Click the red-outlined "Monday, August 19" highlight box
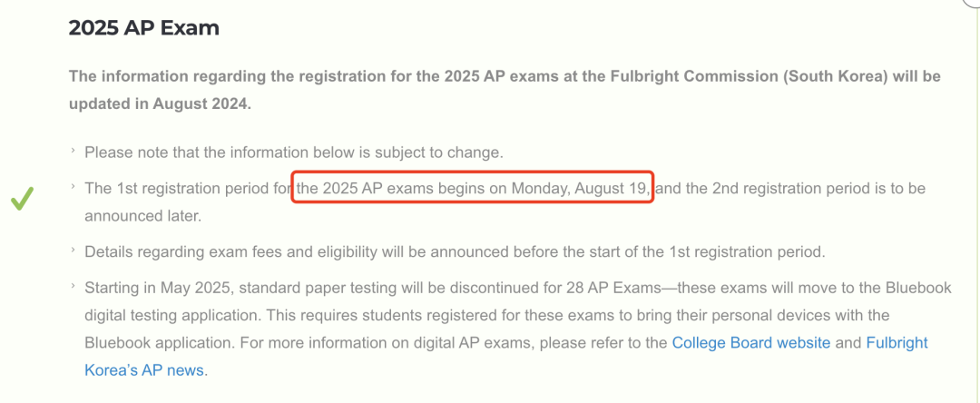 pos(473,188)
